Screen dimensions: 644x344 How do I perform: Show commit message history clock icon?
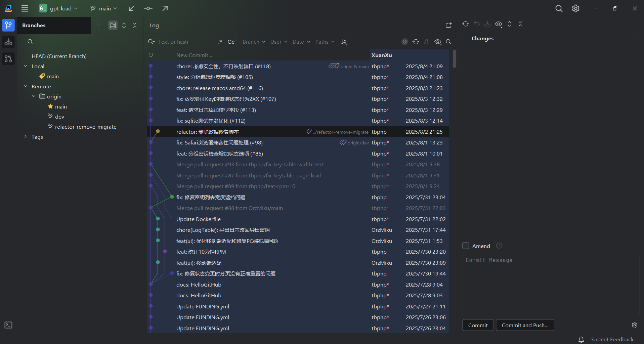(x=499, y=246)
